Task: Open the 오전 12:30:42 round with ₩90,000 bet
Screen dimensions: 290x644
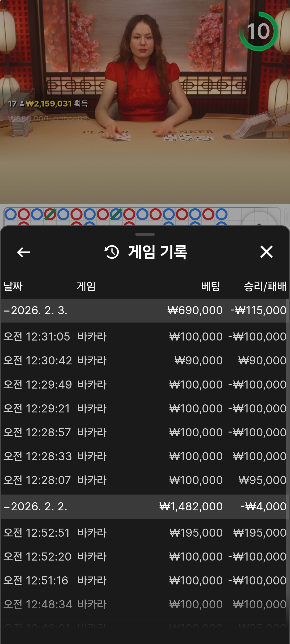Action: 145,360
